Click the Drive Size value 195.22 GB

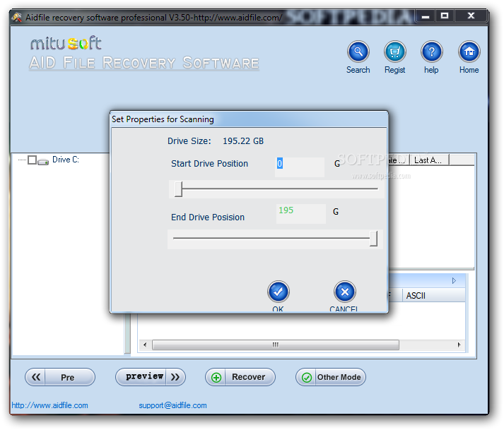243,141
